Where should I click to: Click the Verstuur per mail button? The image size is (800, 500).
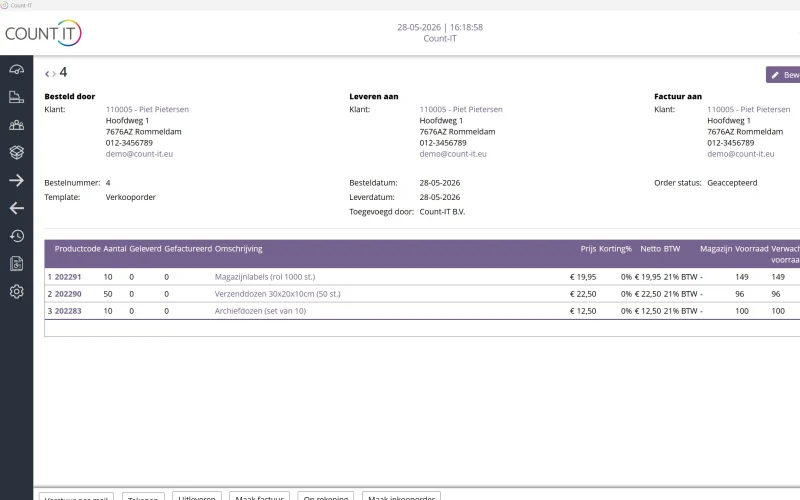[x=76, y=497]
